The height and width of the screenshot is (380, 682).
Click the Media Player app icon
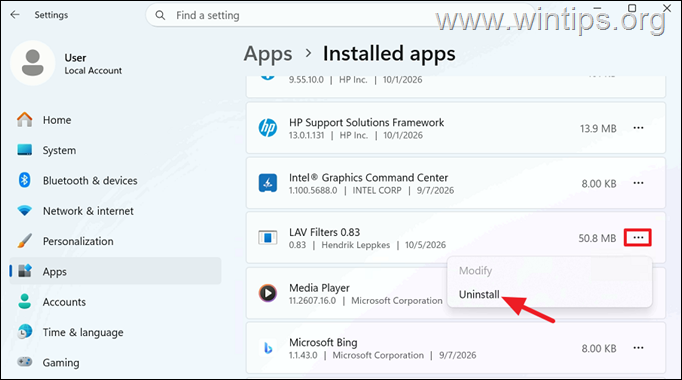coord(268,293)
